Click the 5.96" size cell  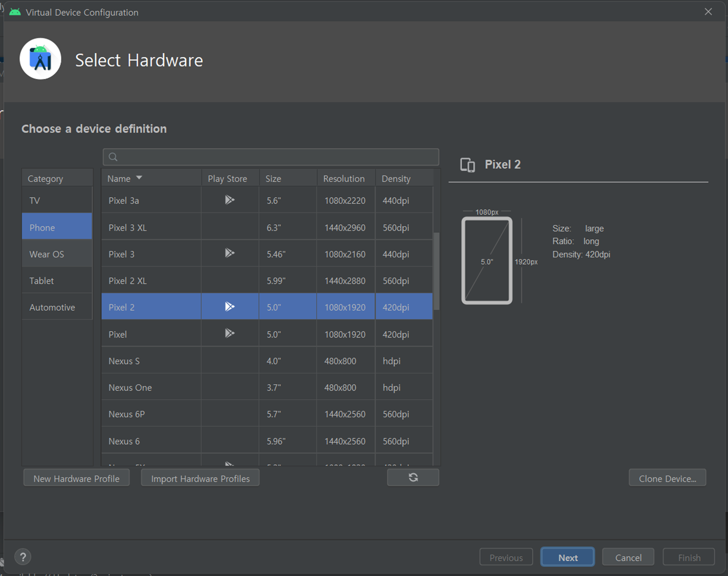click(288, 440)
